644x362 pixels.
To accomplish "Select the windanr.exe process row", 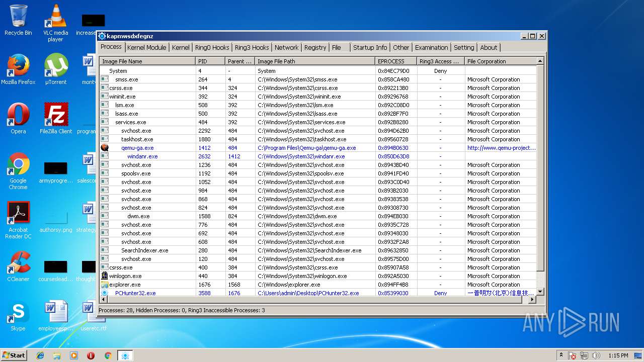I will 318,156.
